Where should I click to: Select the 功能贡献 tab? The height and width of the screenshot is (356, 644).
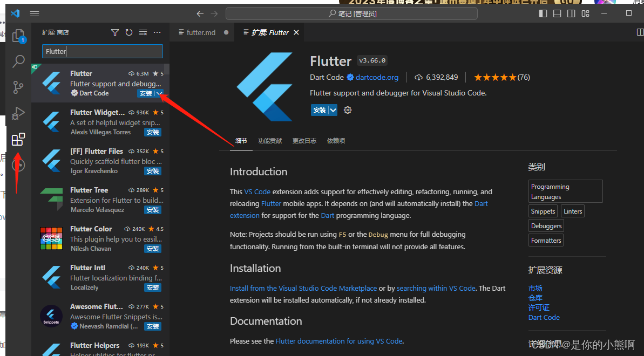point(270,141)
